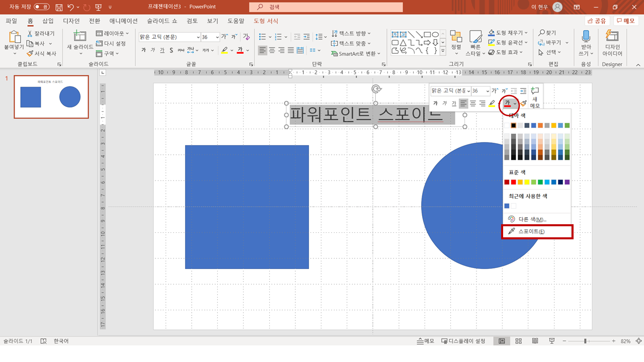Toggle Underline in ribbon font group
The image size is (644, 362).
[162, 50]
